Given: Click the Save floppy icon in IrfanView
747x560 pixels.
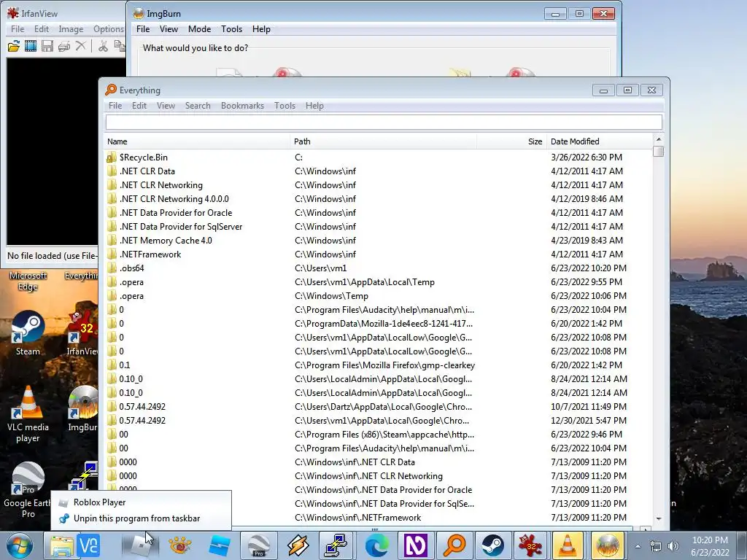Looking at the screenshot, I should [x=47, y=46].
